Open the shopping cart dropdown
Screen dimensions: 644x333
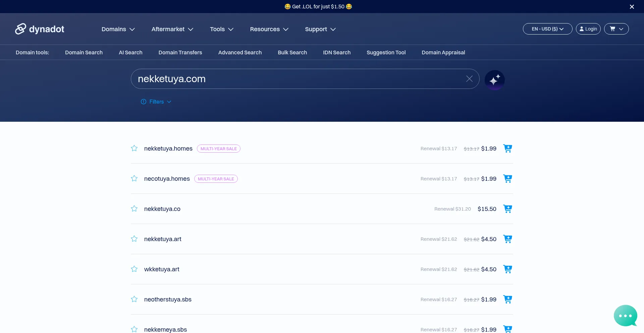coord(616,29)
